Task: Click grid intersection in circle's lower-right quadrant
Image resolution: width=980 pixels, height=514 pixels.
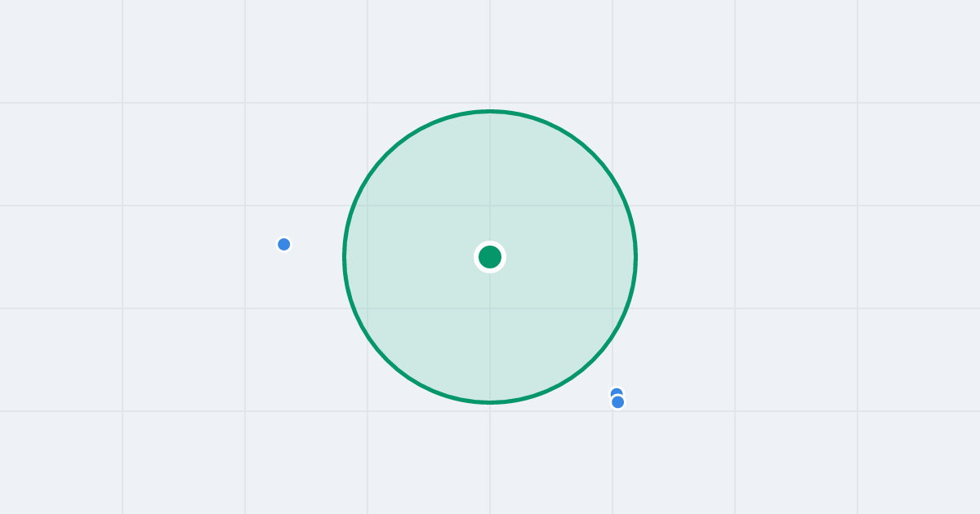Action: (612, 308)
